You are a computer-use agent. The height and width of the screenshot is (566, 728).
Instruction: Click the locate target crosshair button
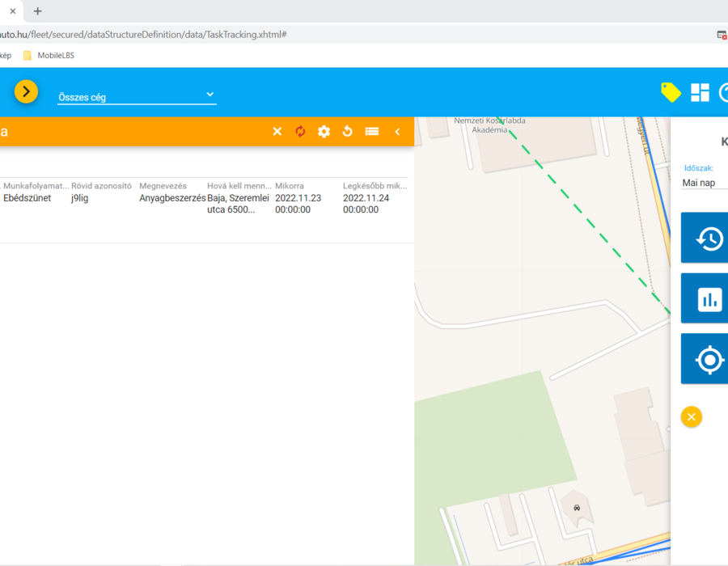tap(705, 359)
